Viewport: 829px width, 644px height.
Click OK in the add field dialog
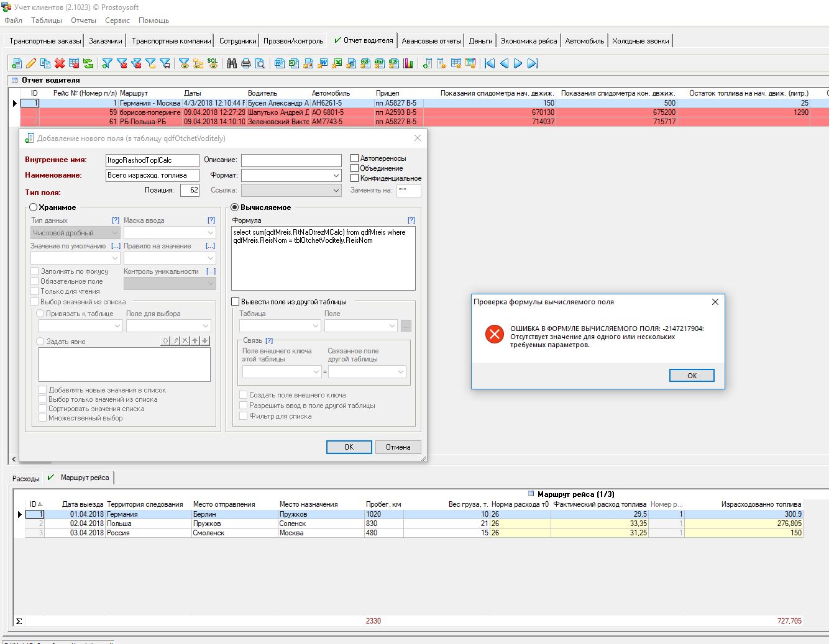click(349, 447)
